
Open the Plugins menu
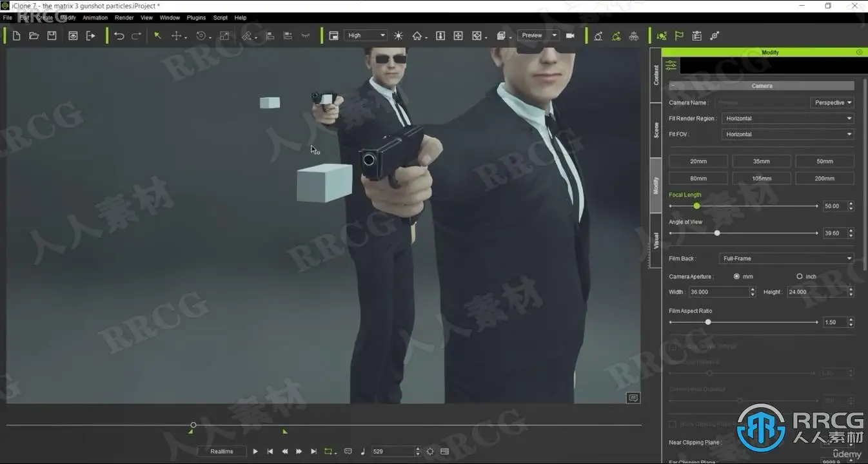click(x=196, y=18)
